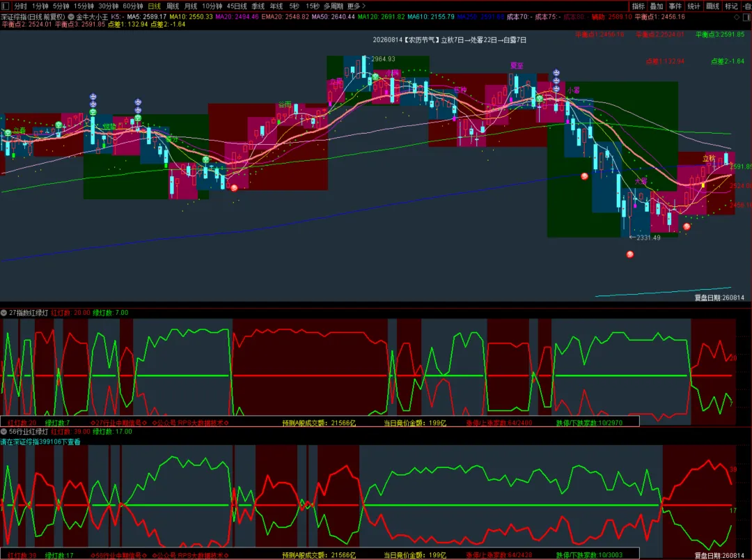Open dropdown arrow beside 27指数红绿灯

coord(4,313)
